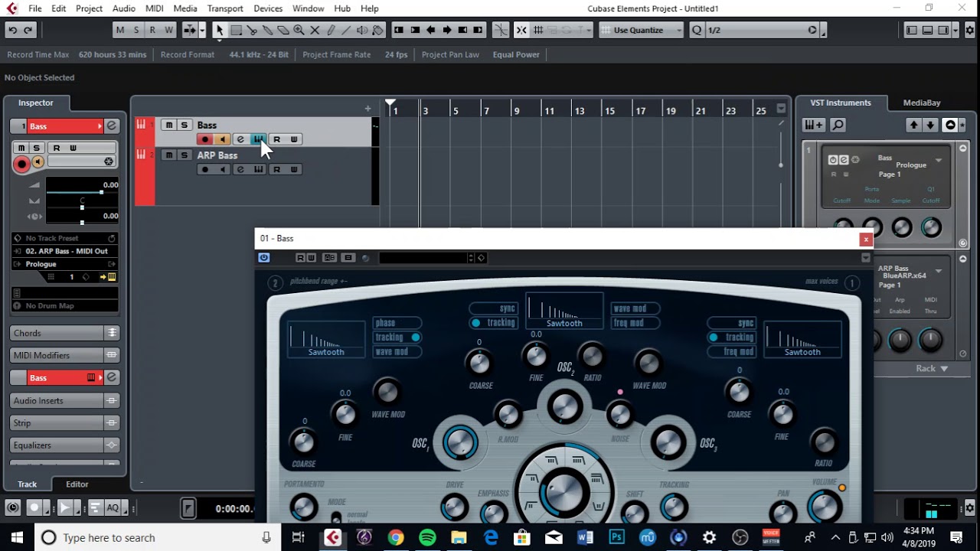The width and height of the screenshot is (980, 551).
Task: Click the Apply Quantize Q button
Action: (696, 30)
